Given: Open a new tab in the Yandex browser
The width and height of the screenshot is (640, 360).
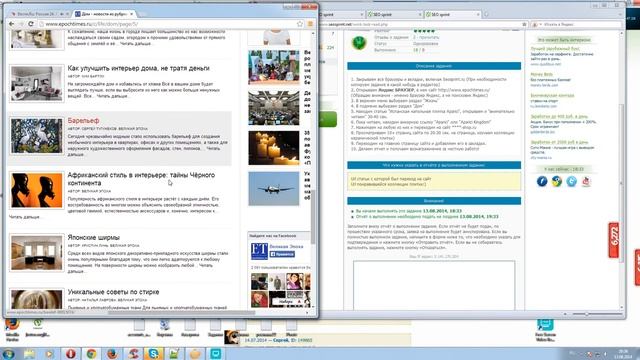Looking at the screenshot, I should pos(486,14).
